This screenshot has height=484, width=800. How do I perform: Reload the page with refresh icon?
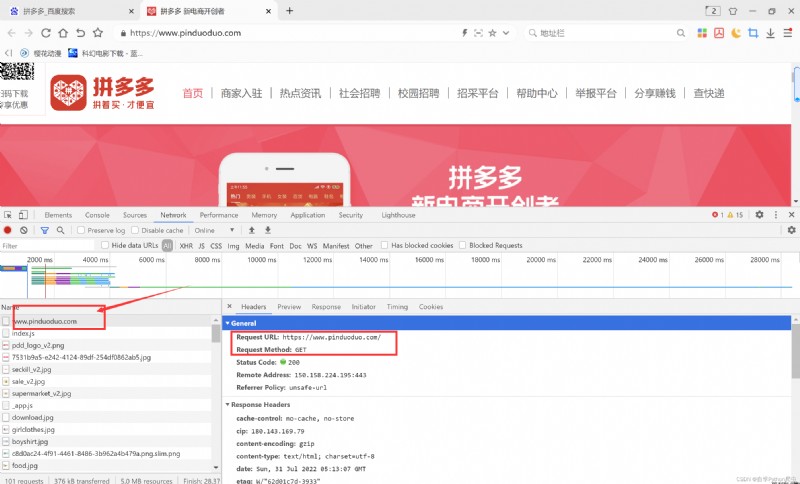click(x=46, y=33)
